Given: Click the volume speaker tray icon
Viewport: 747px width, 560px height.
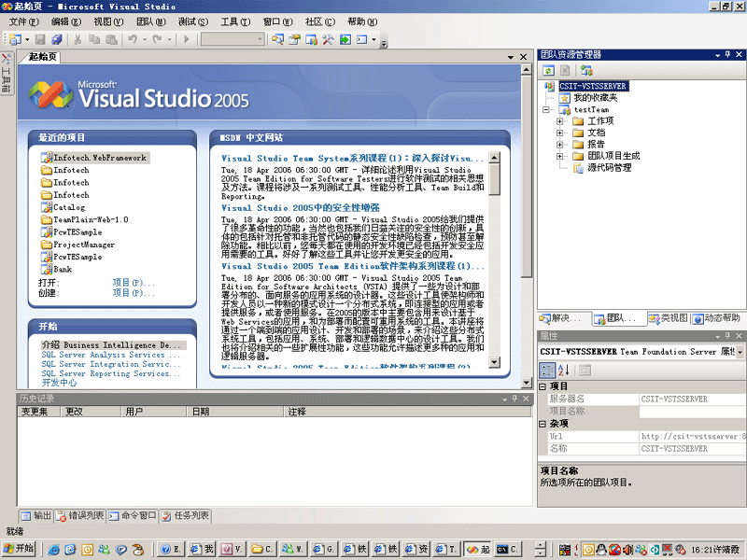Looking at the screenshot, I should click(628, 550).
